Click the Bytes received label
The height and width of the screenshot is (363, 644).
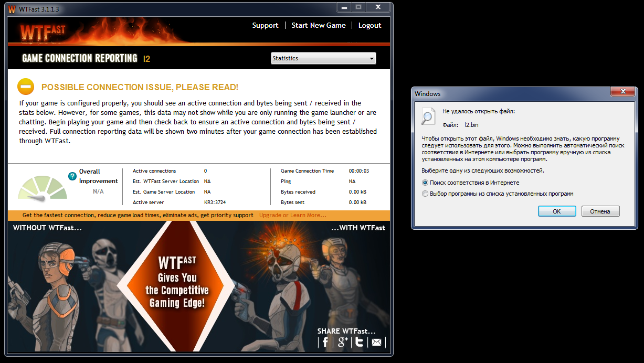coord(298,192)
